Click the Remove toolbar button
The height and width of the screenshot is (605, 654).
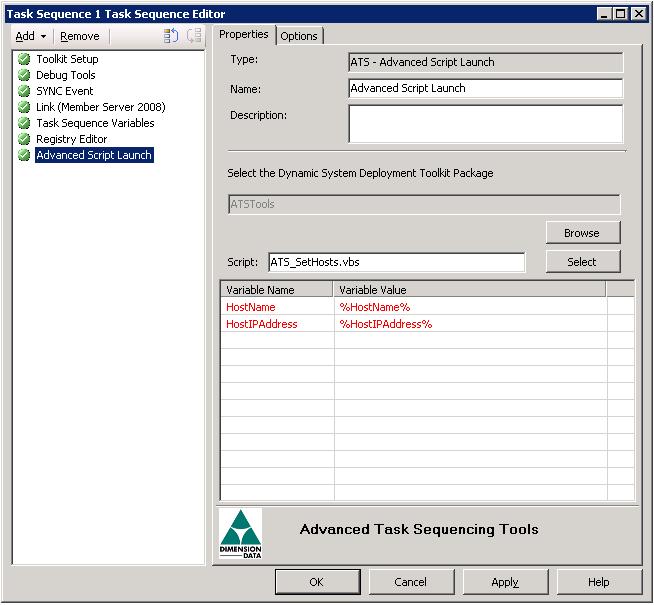80,36
